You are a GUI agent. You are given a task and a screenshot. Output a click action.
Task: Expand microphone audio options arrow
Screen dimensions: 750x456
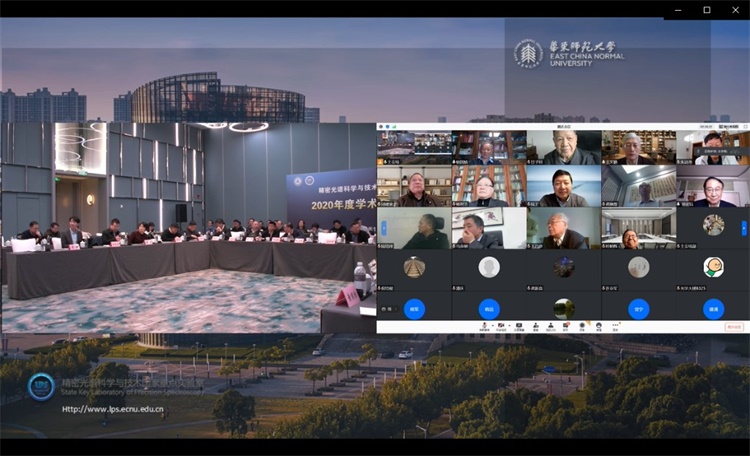click(491, 325)
